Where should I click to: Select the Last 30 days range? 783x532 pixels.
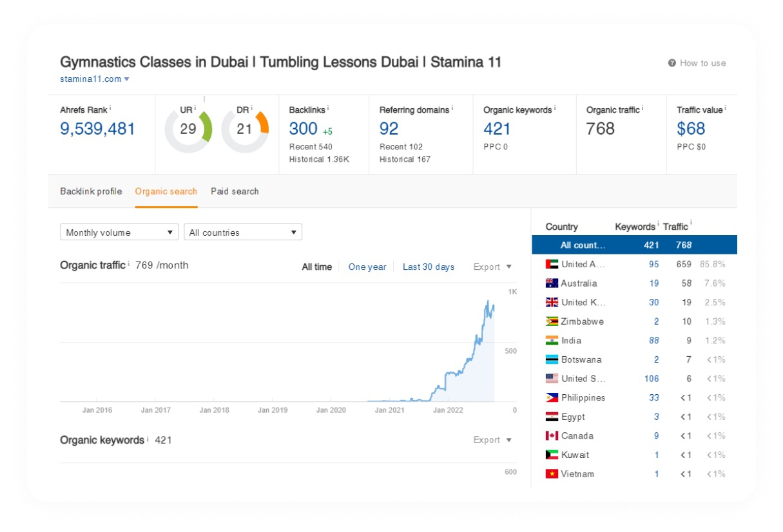pos(429,267)
